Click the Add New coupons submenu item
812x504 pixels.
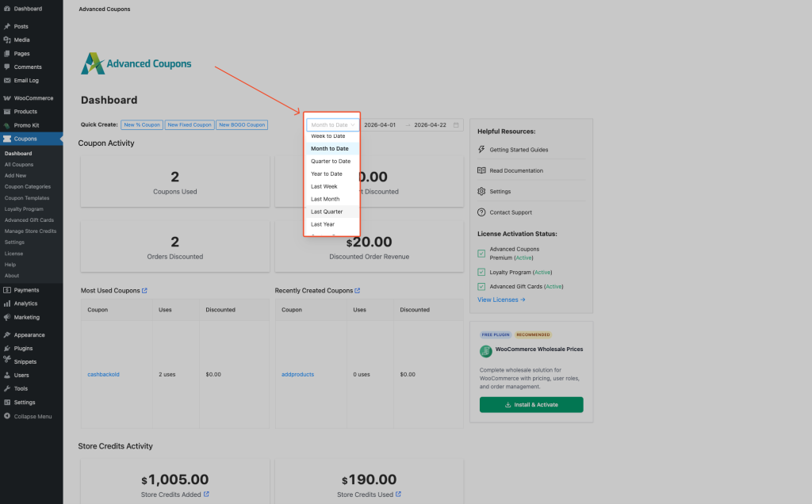point(16,175)
